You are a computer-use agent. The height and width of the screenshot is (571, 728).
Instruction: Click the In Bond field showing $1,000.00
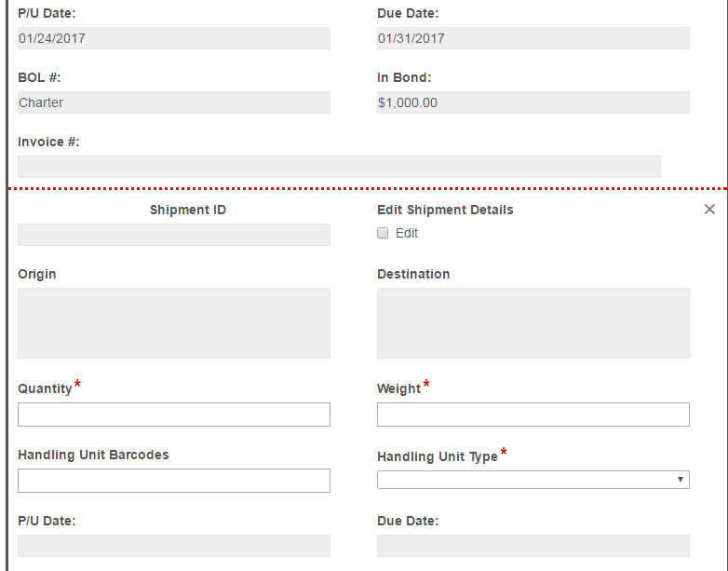click(533, 102)
